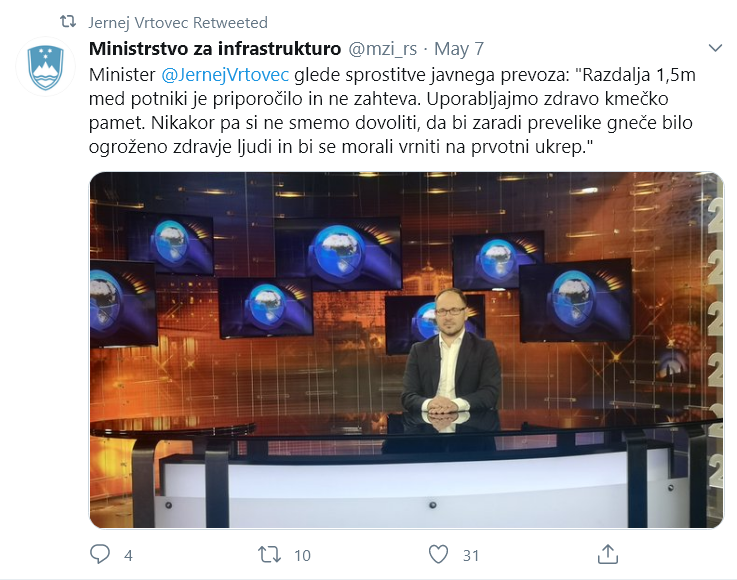Click the large center globe monitor in photo
Image resolution: width=737 pixels, height=580 pixels.
coord(338,252)
